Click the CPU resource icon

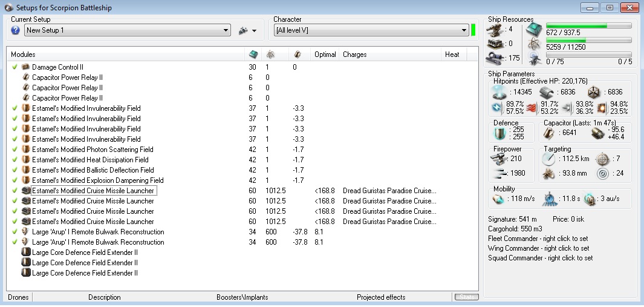point(535,29)
